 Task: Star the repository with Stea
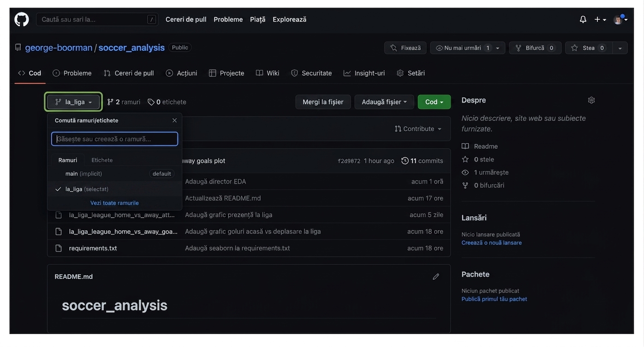pos(589,48)
